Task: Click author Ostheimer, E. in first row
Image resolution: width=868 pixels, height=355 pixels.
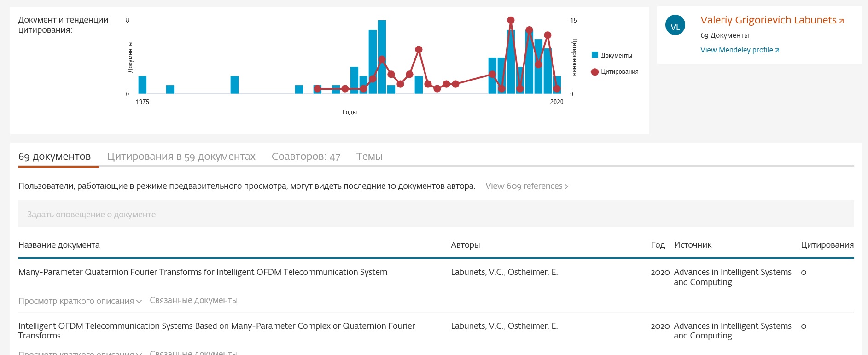Action: point(532,272)
